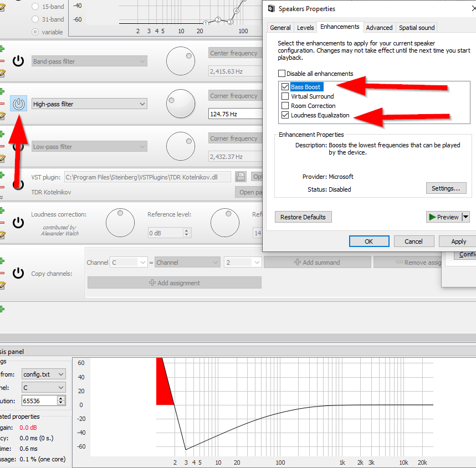Viewport: 476px width, 468px height.
Task: Click red minus icon beside High-pass filter
Action: (2, 104)
